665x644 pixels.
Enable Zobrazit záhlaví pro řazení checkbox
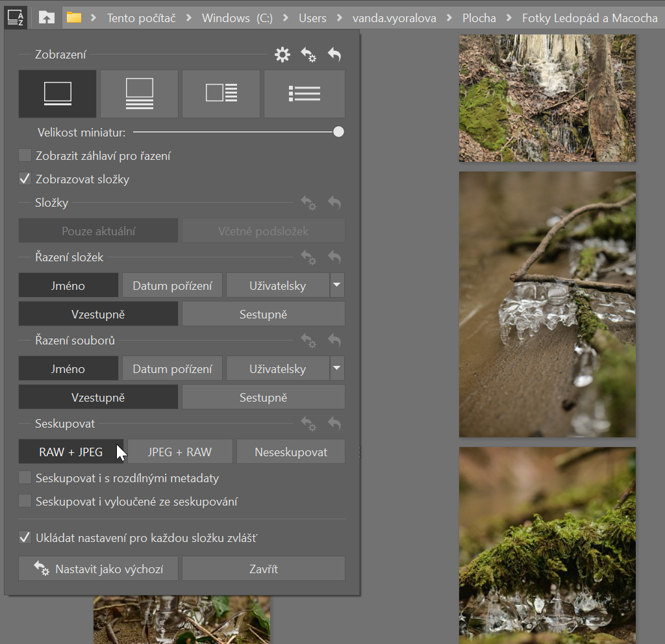(x=25, y=156)
